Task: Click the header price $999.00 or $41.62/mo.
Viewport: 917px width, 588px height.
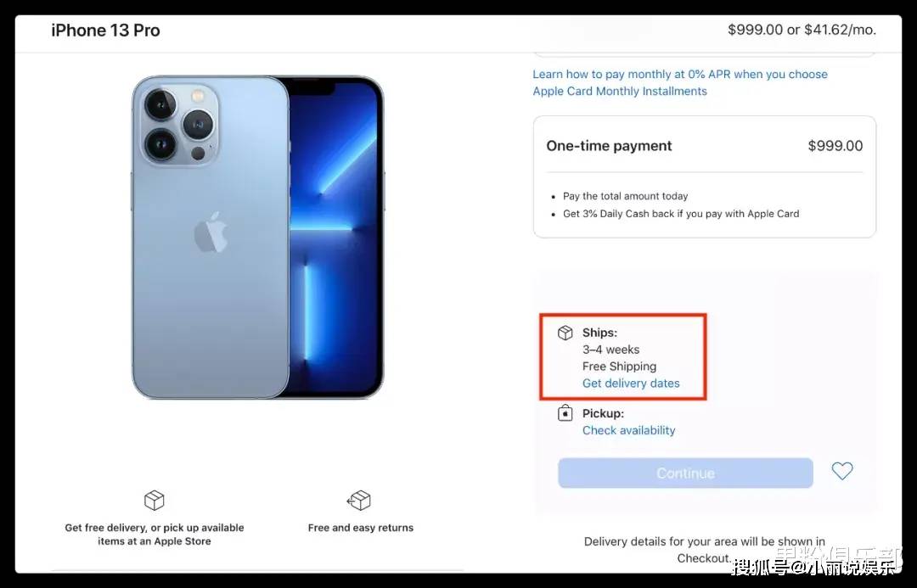Action: click(x=802, y=30)
